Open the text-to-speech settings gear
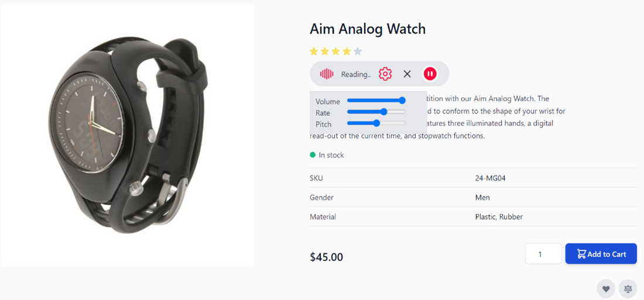The image size is (644, 300). point(385,74)
